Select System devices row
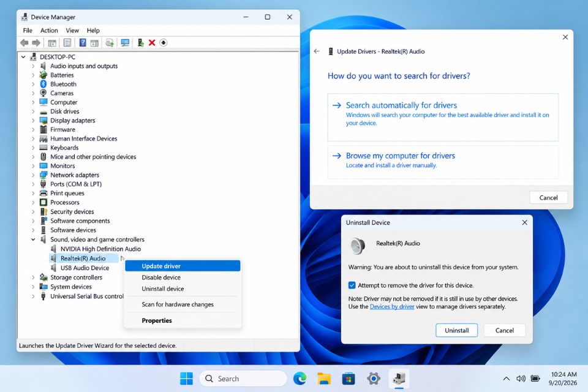 (71, 287)
